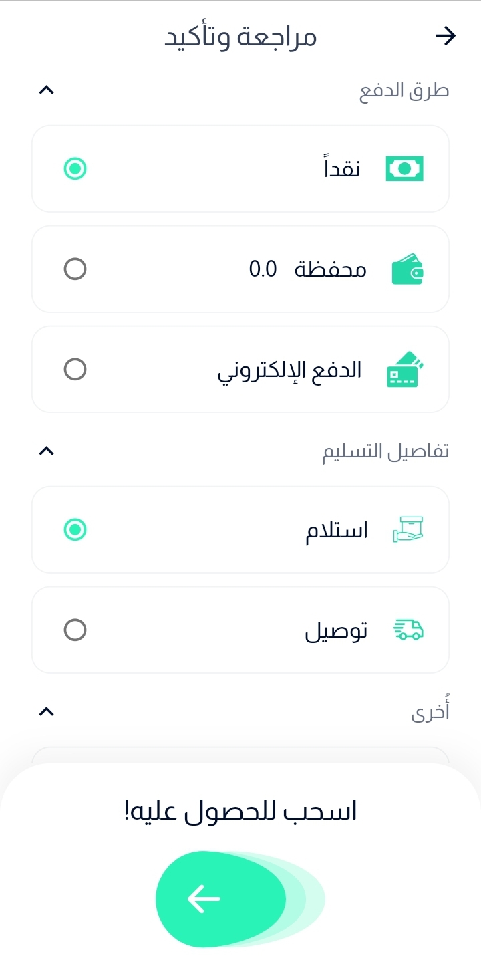
Task: Click the cash banknote icon
Action: (x=405, y=169)
